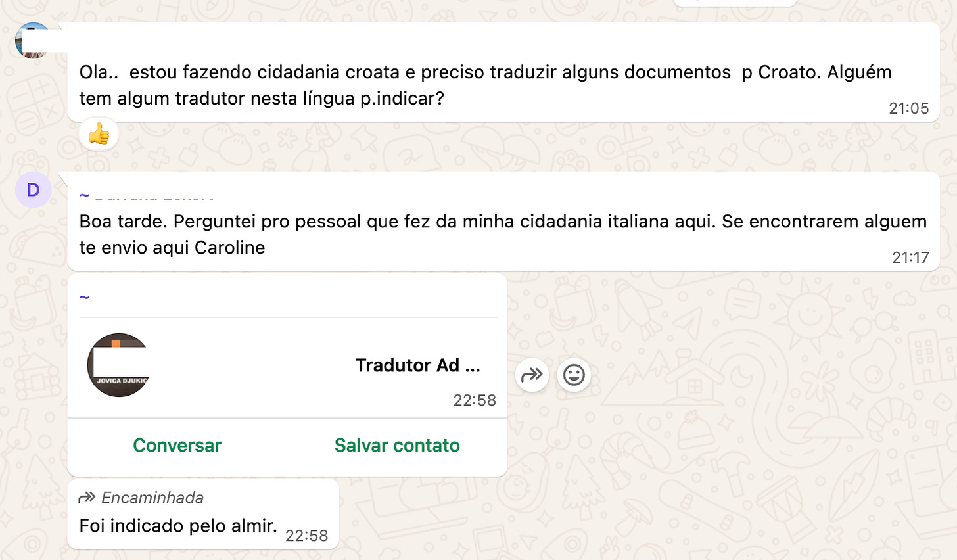
Task: Click the first sender's profile photo
Action: [33, 41]
